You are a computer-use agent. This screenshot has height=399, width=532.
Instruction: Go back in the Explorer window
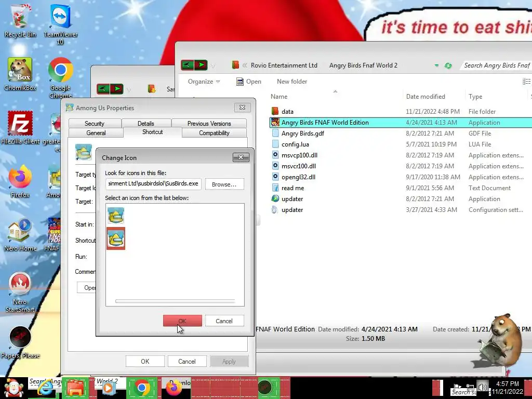coord(187,64)
